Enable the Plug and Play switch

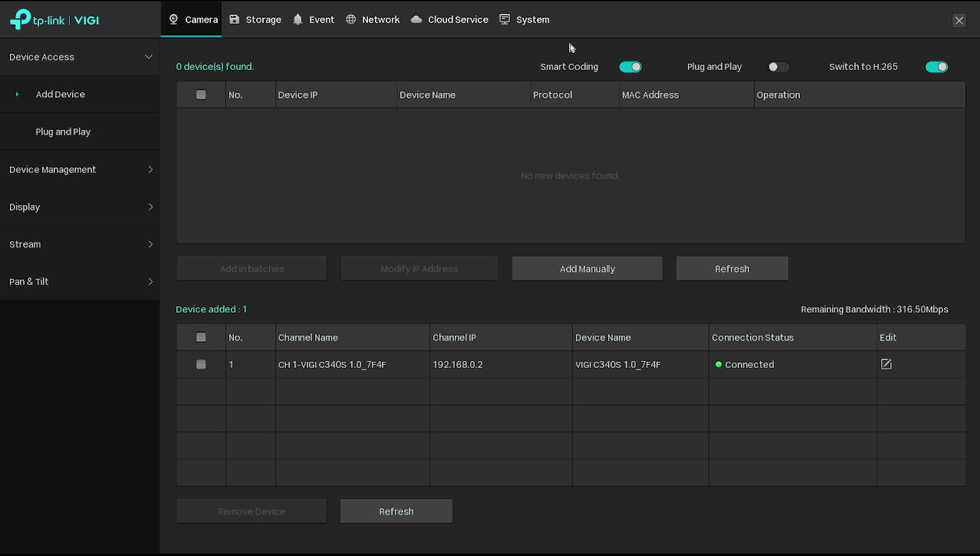click(778, 67)
